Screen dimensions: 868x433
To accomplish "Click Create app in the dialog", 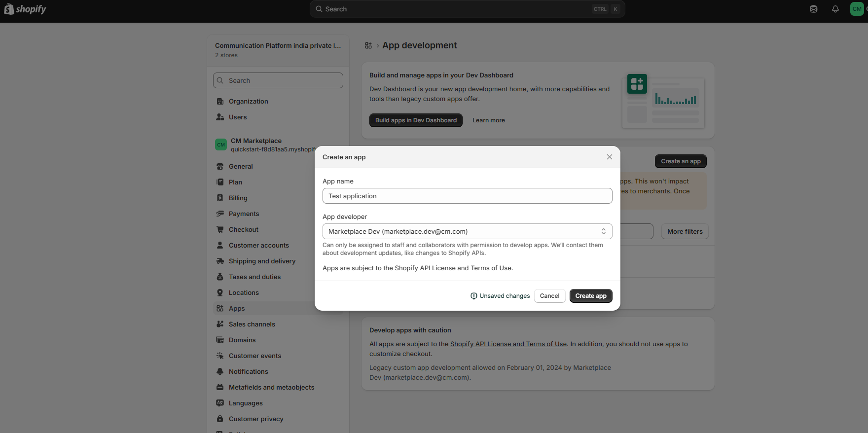I will (x=591, y=296).
